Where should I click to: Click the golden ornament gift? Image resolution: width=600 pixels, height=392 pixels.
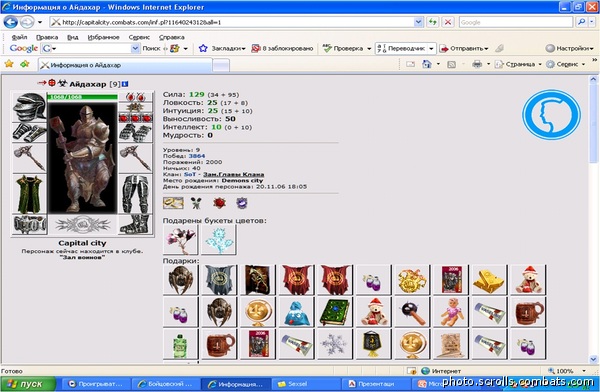pyautogui.click(x=412, y=280)
